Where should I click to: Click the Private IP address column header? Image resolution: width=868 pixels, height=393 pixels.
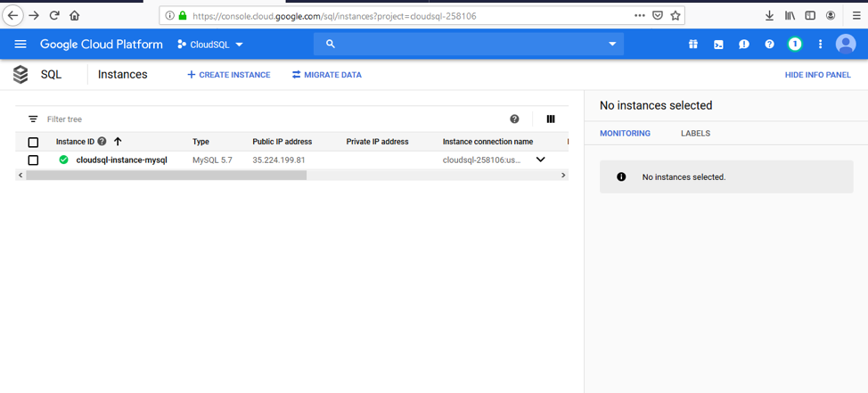[378, 142]
